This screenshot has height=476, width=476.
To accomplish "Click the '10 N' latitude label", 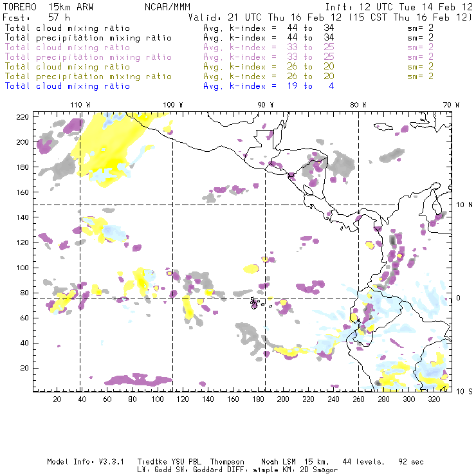I will 464,205.
